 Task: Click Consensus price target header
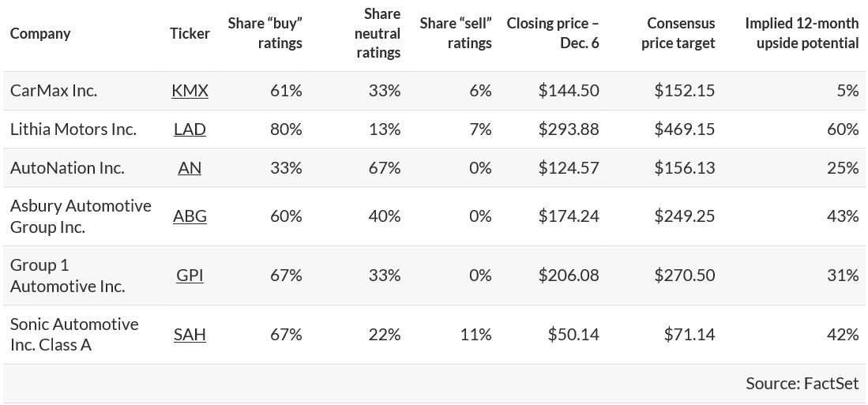coord(678,33)
